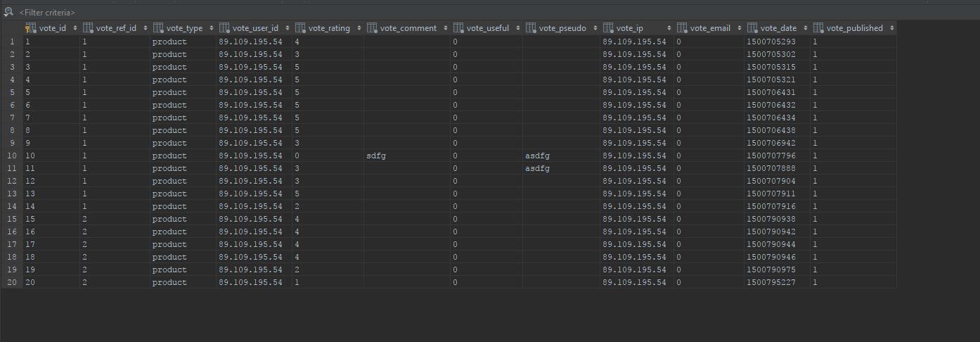
Task: Click the 'sdfg' vote_comment cell
Action: pyautogui.click(x=407, y=156)
